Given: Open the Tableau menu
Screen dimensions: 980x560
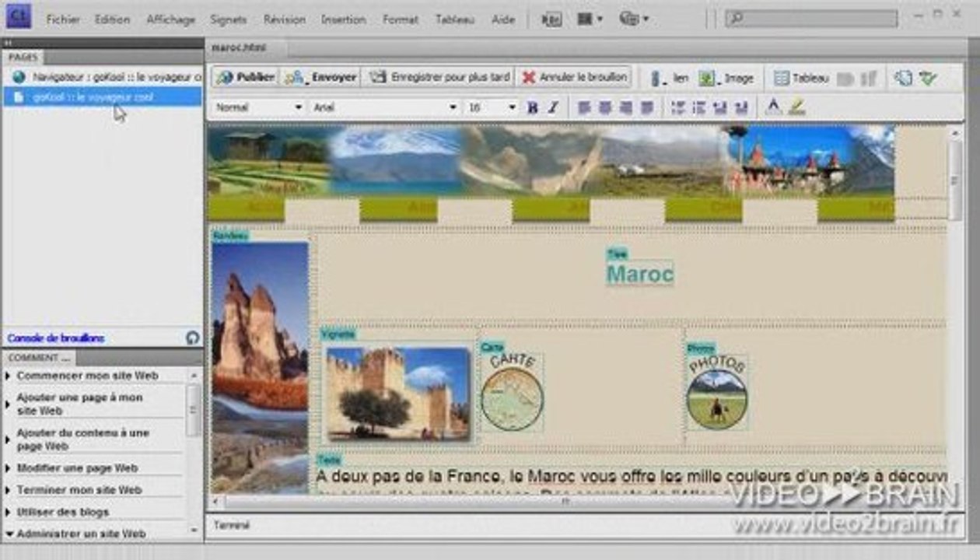Looking at the screenshot, I should coord(454,19).
